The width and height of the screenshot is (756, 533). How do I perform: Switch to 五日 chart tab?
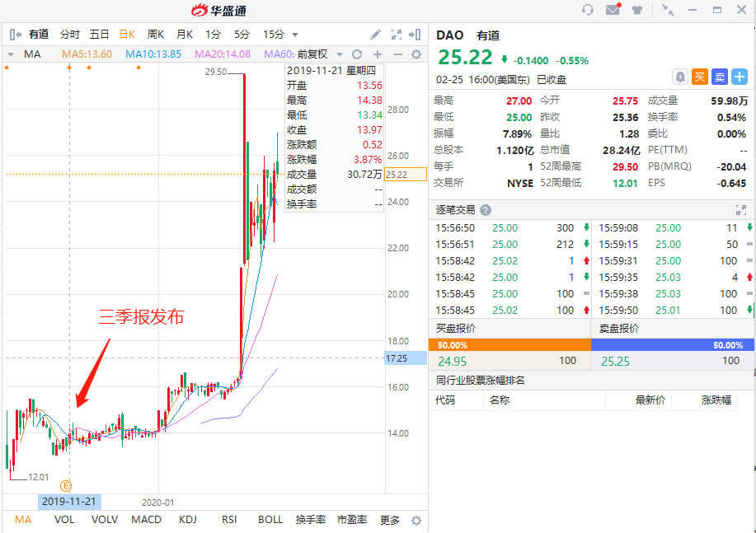[x=99, y=35]
